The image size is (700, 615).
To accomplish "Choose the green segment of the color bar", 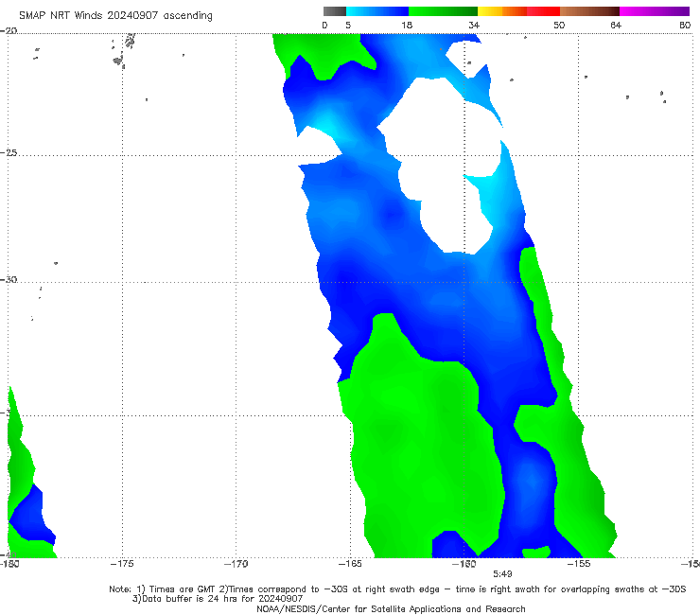I will pos(443,11).
